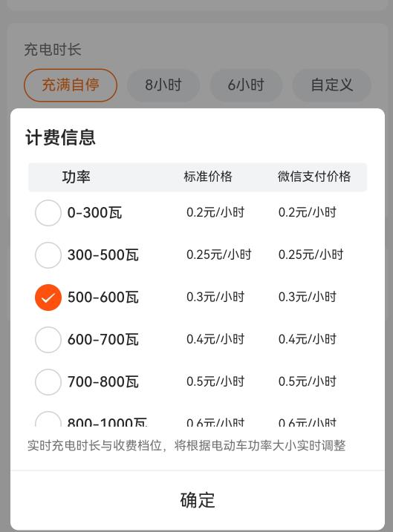Screen dimensions: 393x532
Task: Click the 充电时长 section label
Action: 53,50
